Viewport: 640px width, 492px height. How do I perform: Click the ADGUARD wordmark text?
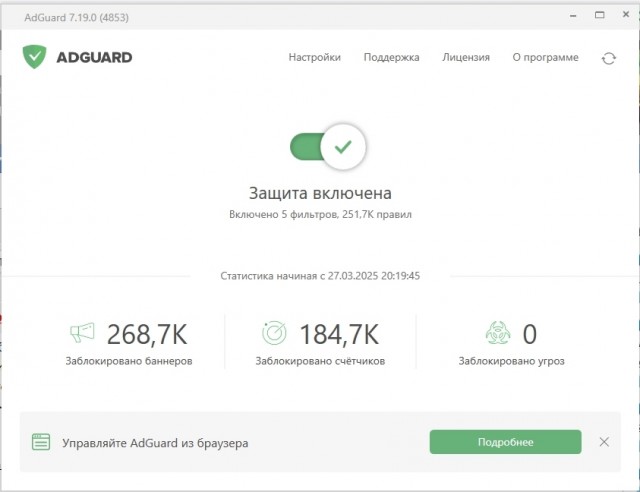94,57
